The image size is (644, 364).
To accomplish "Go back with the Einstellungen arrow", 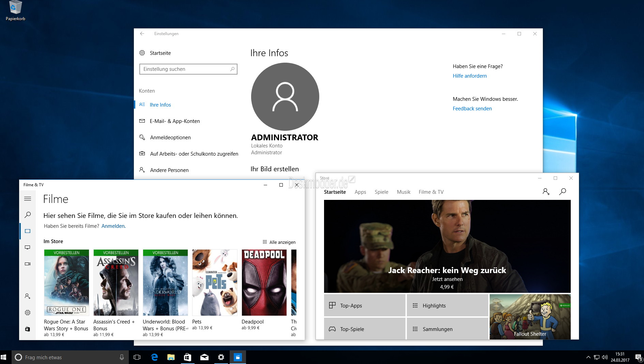I will (x=142, y=33).
